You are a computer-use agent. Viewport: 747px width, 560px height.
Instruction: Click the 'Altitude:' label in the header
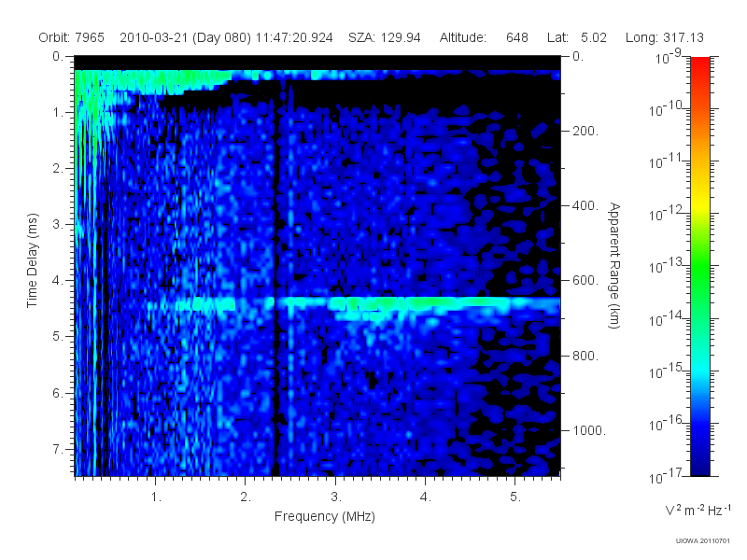[x=463, y=37]
